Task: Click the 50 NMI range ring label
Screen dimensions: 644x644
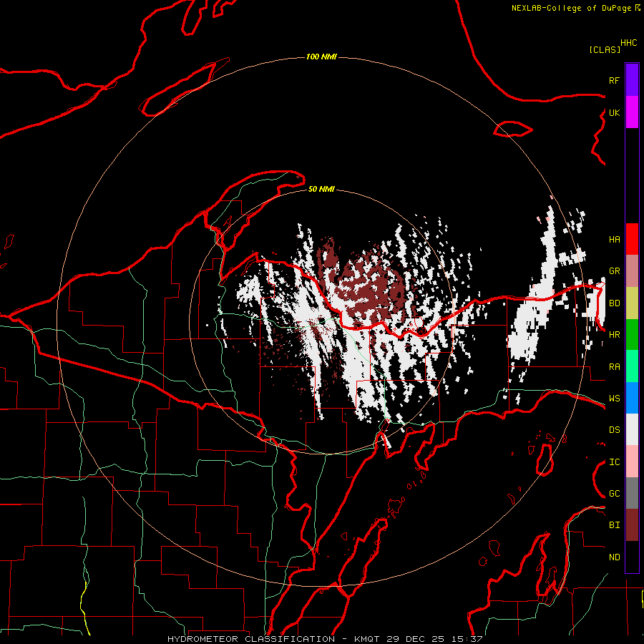Action: [321, 189]
